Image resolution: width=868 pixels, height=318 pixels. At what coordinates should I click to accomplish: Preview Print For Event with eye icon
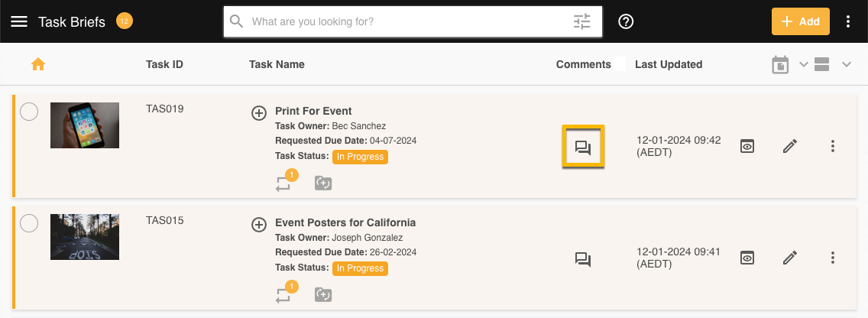point(747,146)
